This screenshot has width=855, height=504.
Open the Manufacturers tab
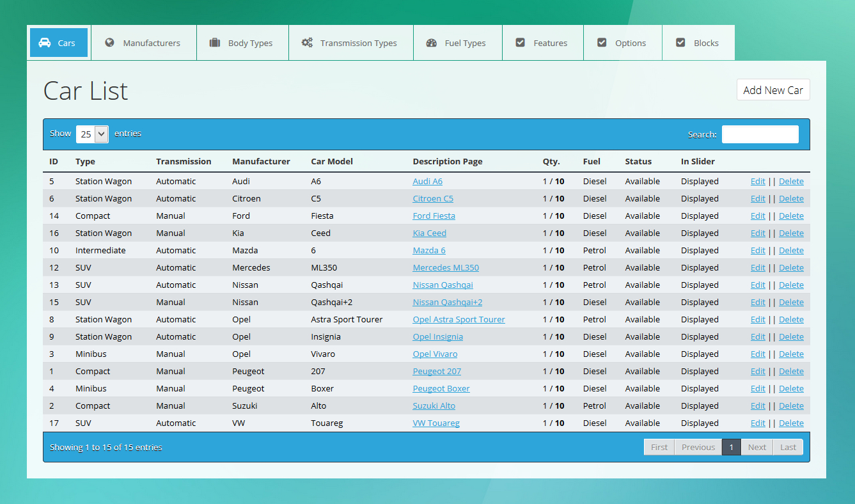tap(144, 43)
